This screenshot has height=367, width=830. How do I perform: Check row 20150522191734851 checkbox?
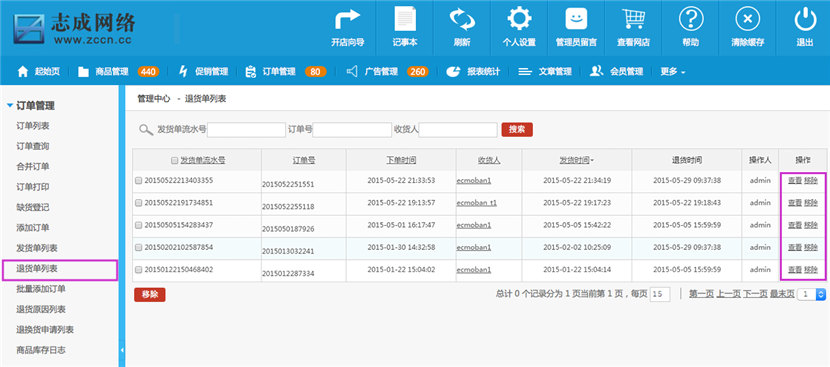pos(139,203)
